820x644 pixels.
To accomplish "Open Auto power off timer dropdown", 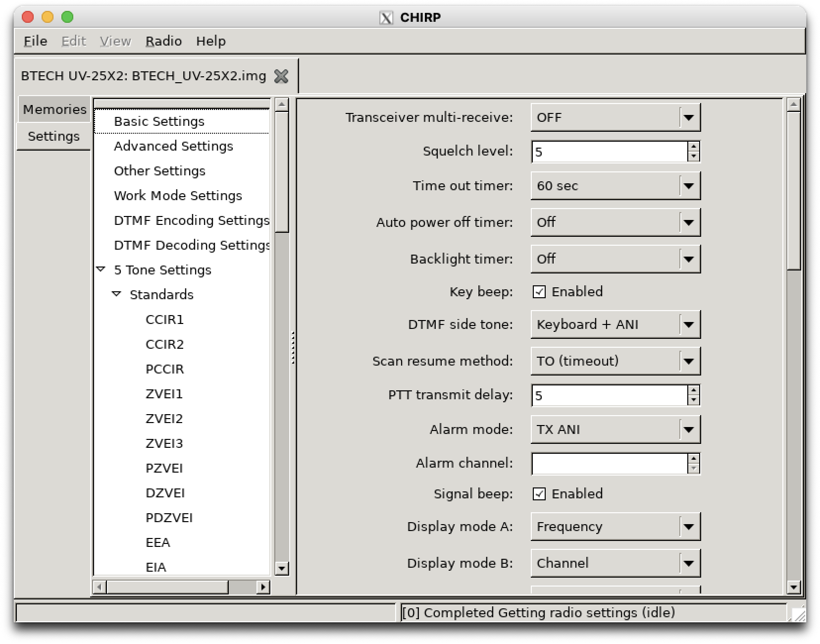I will [x=615, y=222].
